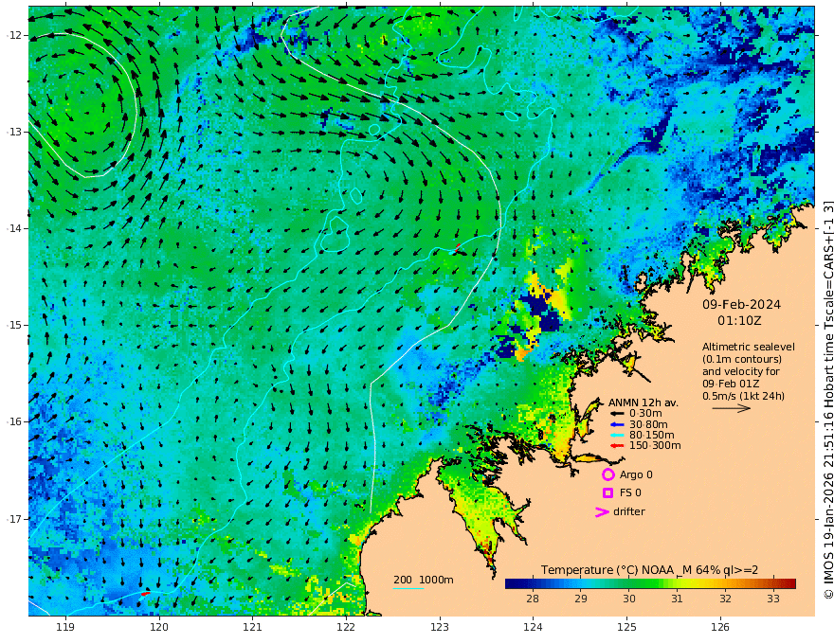Click the 'drifter' legend label
The height and width of the screenshot is (644, 834).
[628, 511]
